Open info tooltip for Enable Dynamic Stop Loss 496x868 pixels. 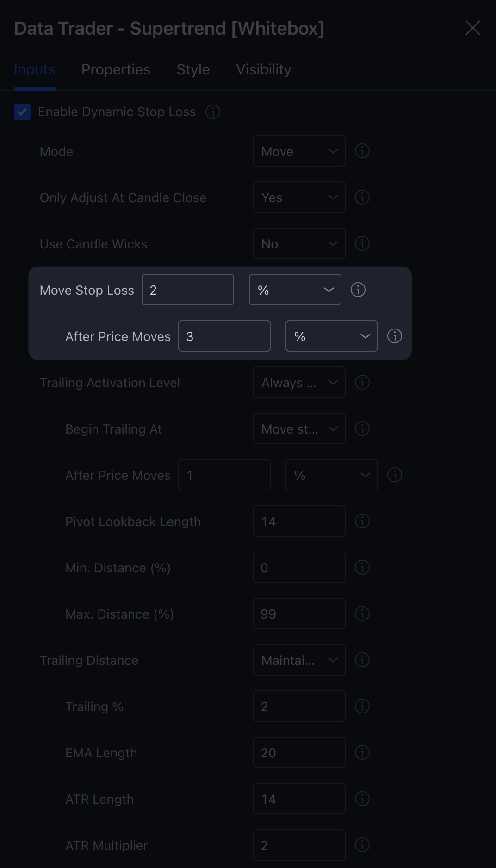click(x=212, y=112)
